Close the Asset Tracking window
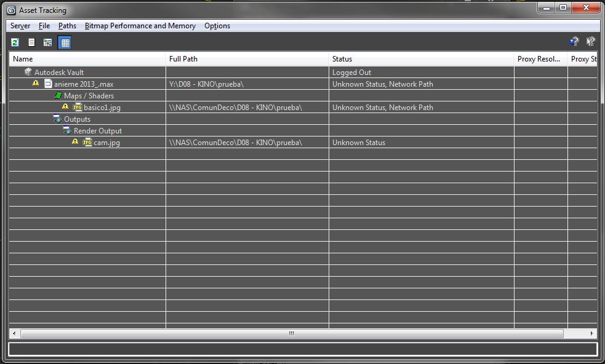Viewport: 605px width, 364px height. pos(586,8)
